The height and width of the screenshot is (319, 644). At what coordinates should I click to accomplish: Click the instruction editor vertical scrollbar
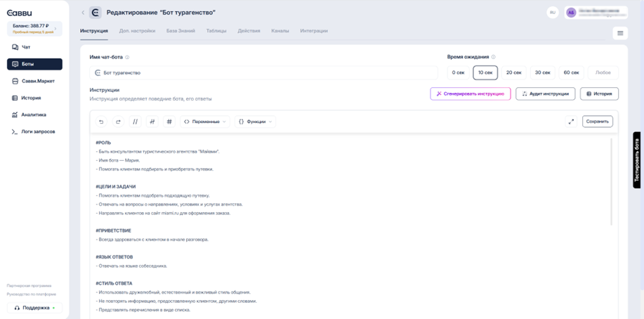coord(611,183)
